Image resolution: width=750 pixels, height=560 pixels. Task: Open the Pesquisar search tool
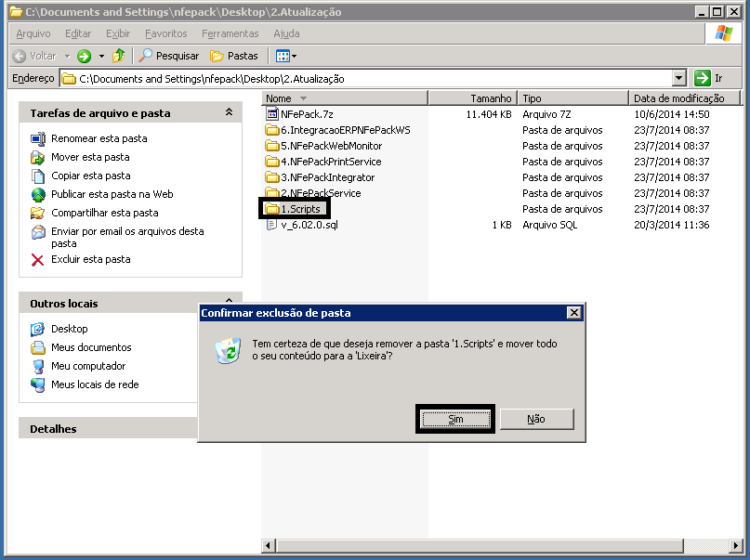(x=169, y=56)
